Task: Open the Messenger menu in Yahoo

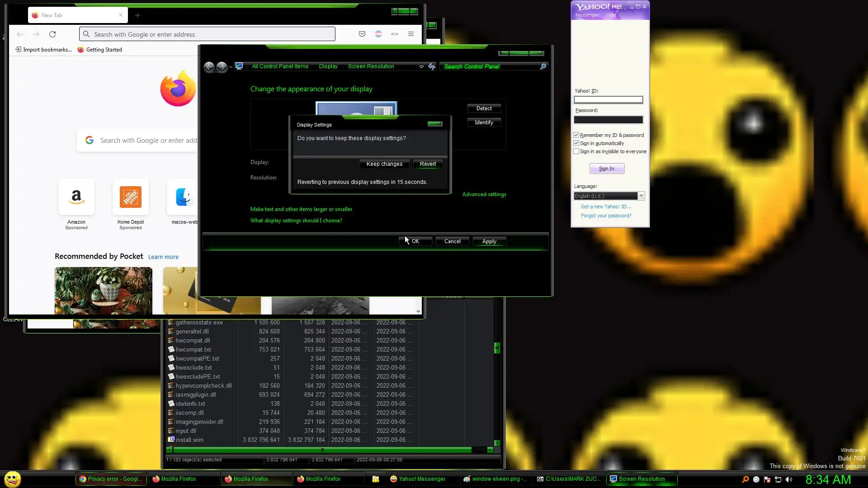Action: click(x=587, y=15)
